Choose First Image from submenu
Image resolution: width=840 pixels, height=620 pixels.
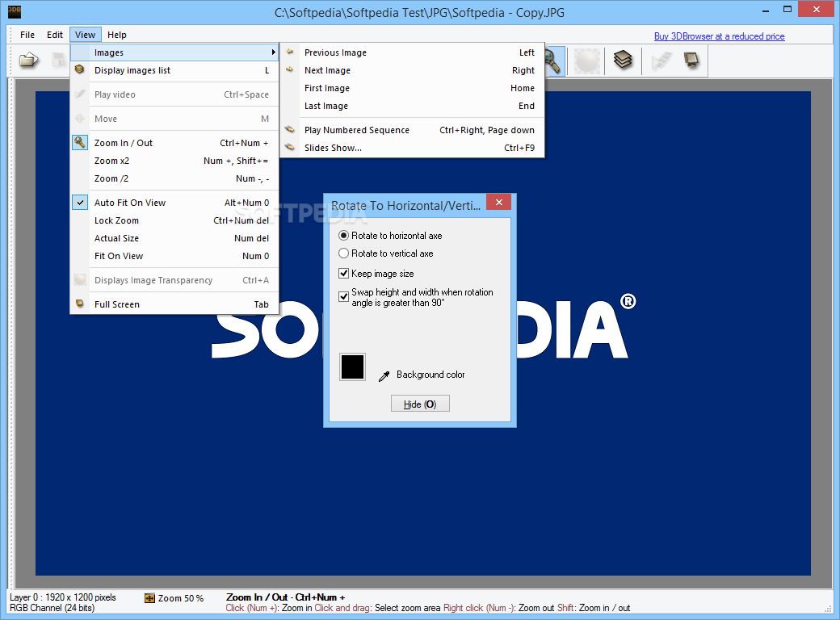click(412, 88)
